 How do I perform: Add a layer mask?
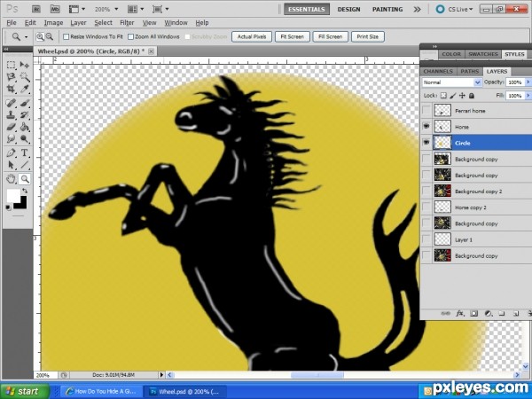point(474,314)
